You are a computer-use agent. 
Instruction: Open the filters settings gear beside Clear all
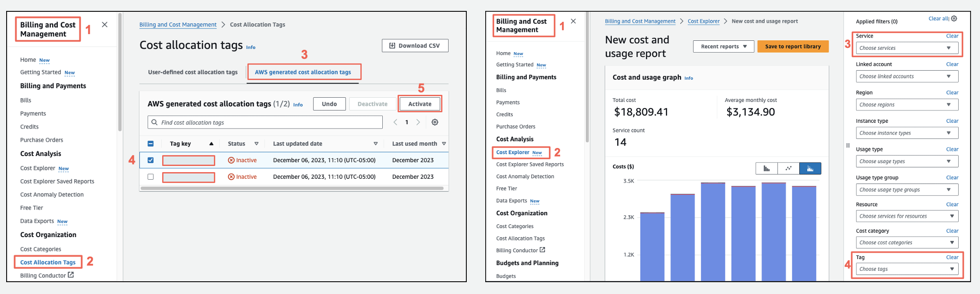[x=954, y=18]
